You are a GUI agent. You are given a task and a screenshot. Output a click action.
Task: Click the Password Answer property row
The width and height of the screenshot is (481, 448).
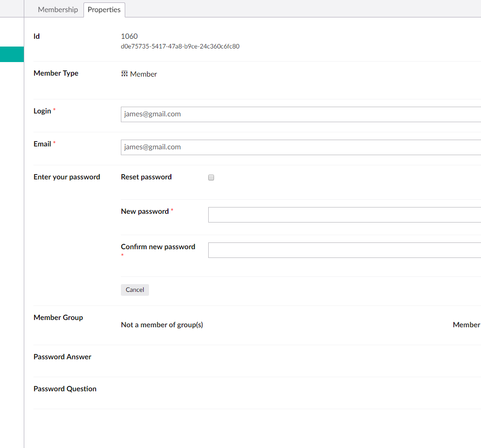[62, 356]
